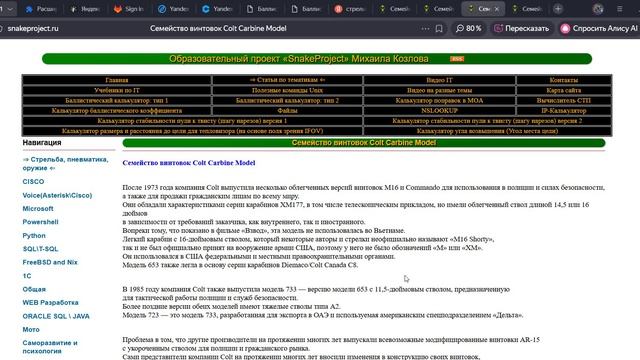Open Microsoft sidebar category

pyautogui.click(x=38, y=209)
